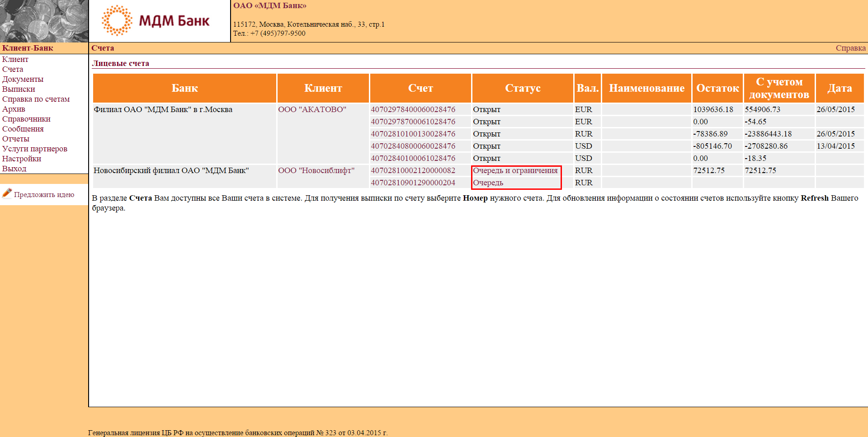The image size is (868, 437).
Task: Open Услуги партнеров menu item
Action: (34, 149)
